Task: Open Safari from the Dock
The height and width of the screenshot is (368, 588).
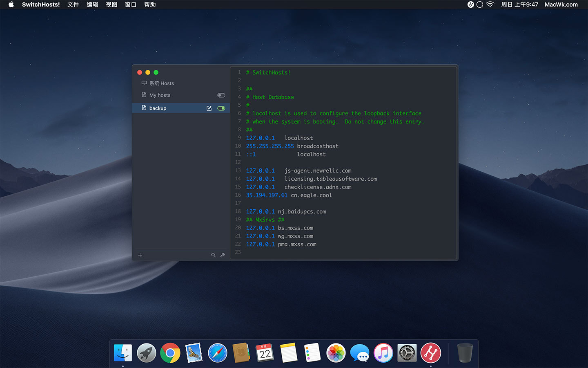Action: (x=218, y=353)
